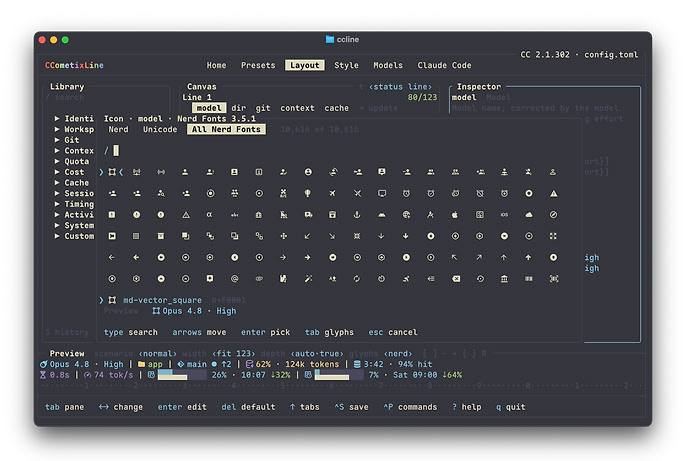This screenshot has width=690, height=461.
Task: Choose the thin left arrow glyph
Action: [x=112, y=257]
